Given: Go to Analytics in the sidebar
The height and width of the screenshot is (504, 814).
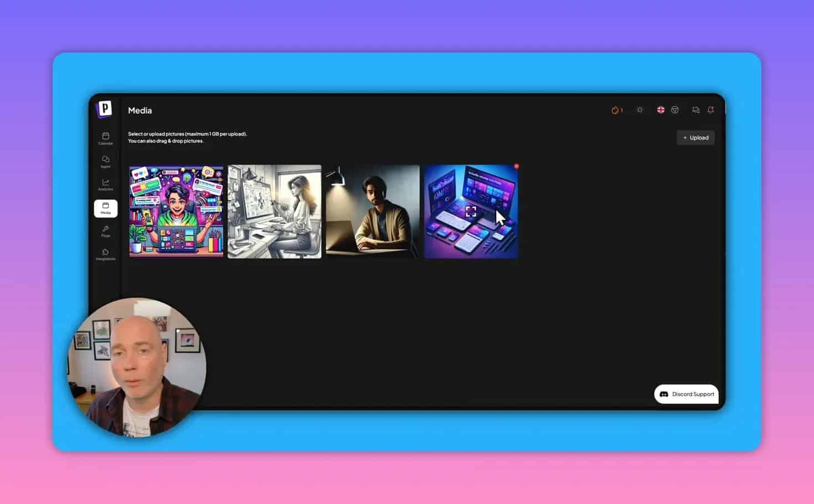Looking at the screenshot, I should 105,185.
